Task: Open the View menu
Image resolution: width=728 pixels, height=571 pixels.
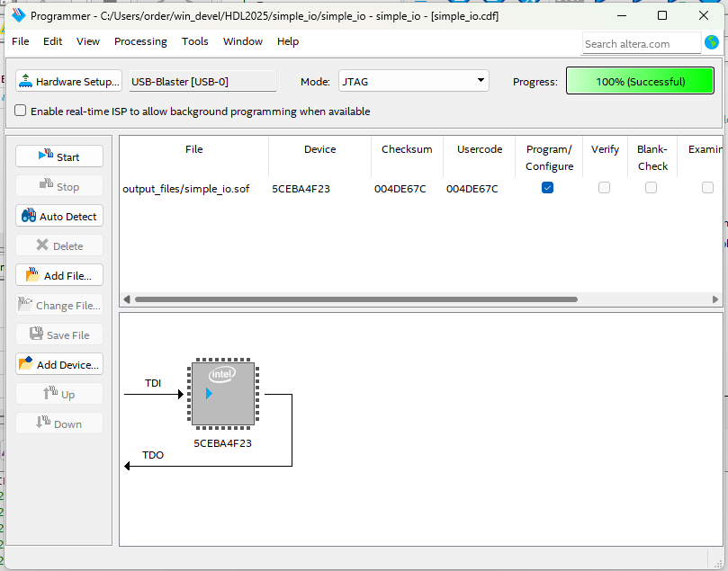Action: [x=88, y=41]
